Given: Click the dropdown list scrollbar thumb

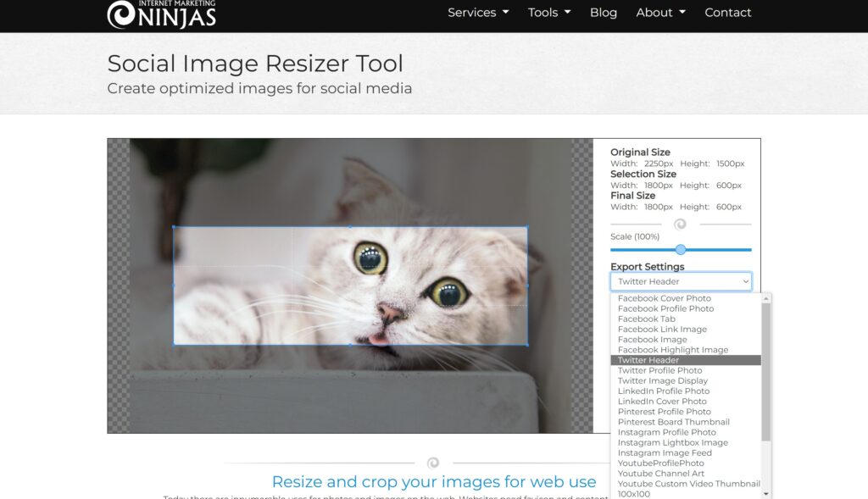Looking at the screenshot, I should coord(766,372).
